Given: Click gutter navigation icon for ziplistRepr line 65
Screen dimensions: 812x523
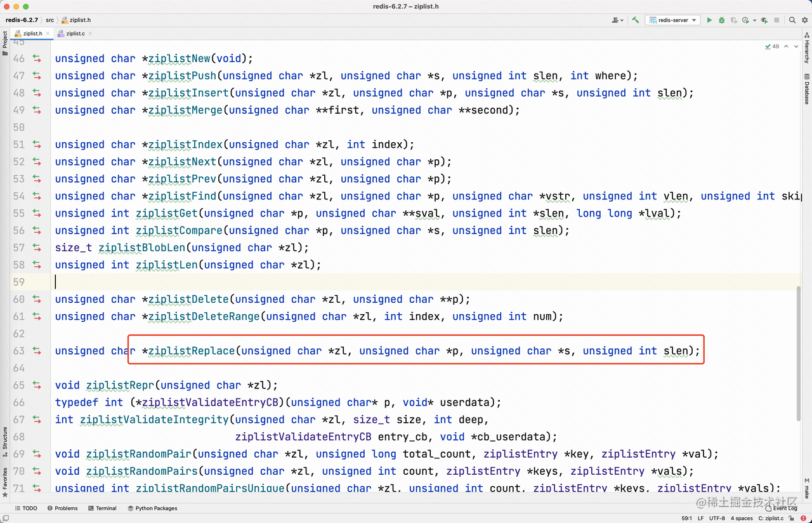Looking at the screenshot, I should tap(37, 385).
